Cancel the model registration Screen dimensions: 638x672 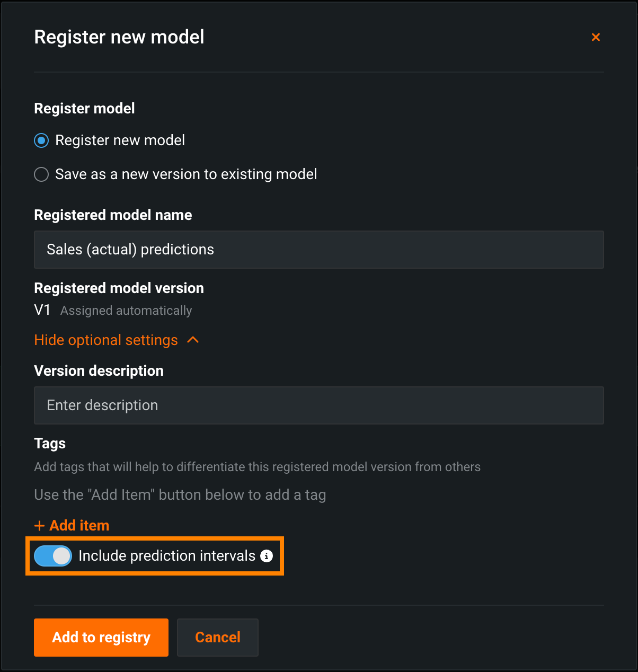click(x=217, y=637)
